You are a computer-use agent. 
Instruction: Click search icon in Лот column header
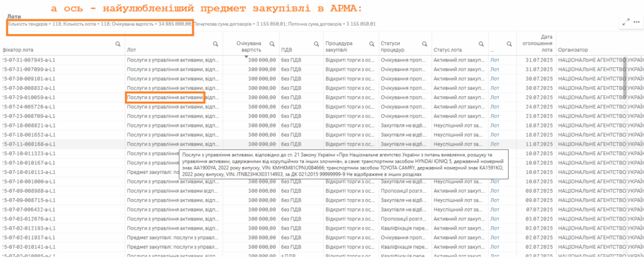click(x=215, y=44)
